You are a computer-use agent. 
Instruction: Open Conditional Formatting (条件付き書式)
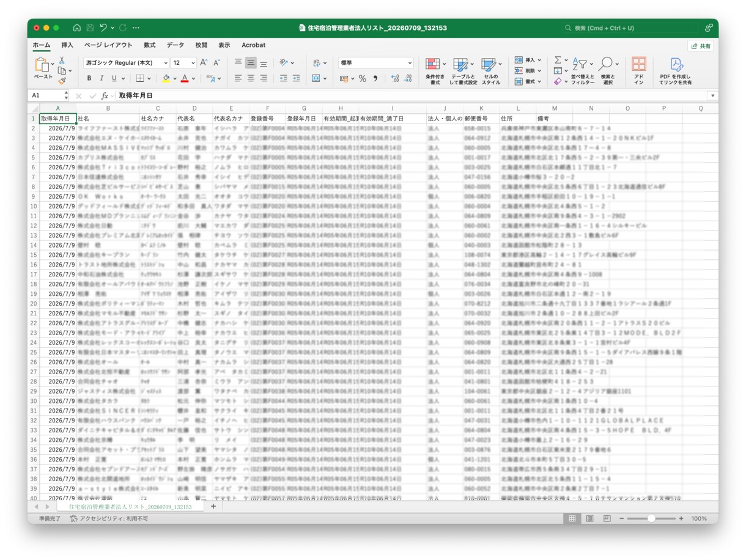click(x=435, y=72)
